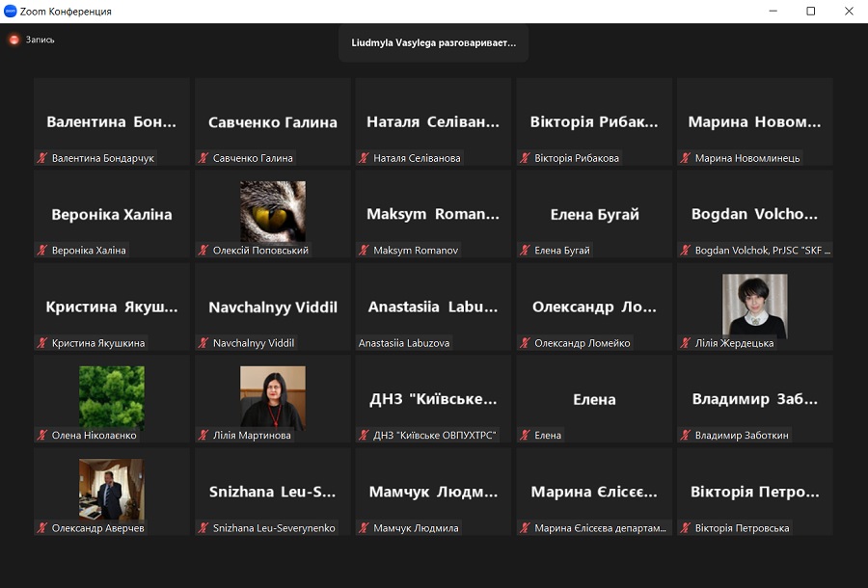Click the "Zoom Конференция" window title
The image size is (868, 588).
[x=66, y=12]
